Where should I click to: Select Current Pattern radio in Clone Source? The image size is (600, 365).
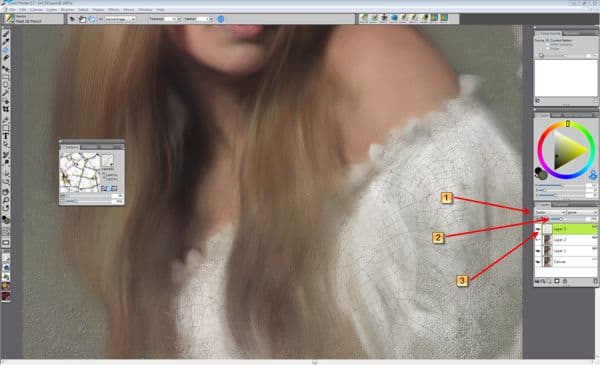click(x=548, y=41)
